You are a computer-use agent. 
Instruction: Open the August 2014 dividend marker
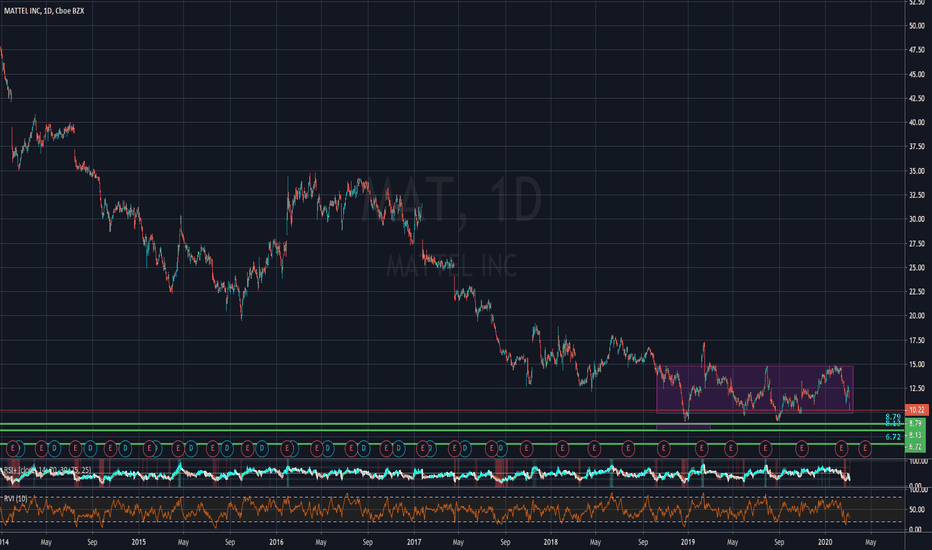90,448
